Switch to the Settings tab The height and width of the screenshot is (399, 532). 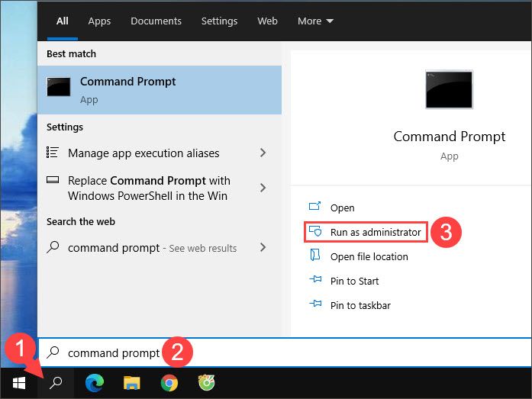(219, 21)
